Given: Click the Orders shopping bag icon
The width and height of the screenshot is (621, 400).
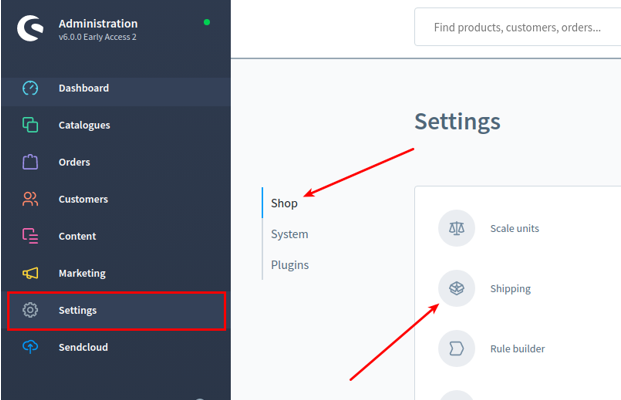Looking at the screenshot, I should (x=30, y=162).
